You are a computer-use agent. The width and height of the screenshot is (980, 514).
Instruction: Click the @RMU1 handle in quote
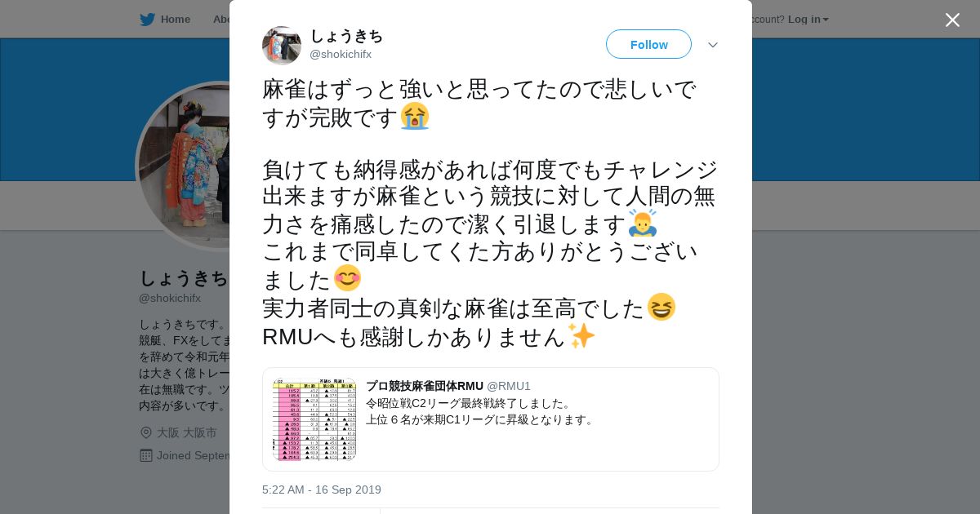[509, 386]
